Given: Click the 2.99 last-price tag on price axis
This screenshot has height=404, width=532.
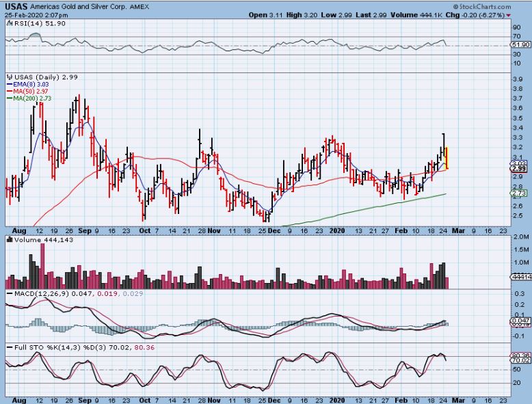Looking at the screenshot, I should click(520, 169).
